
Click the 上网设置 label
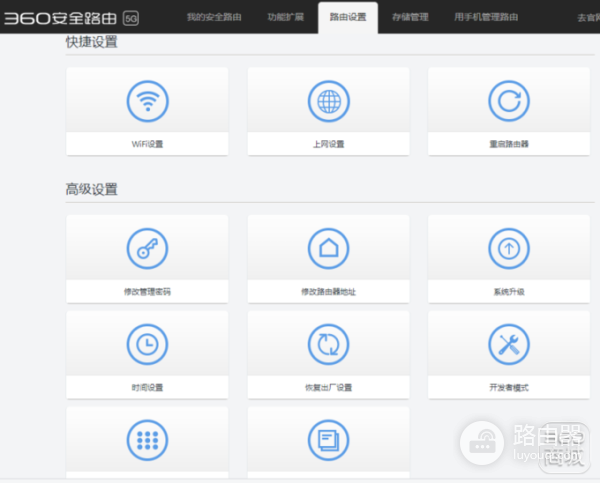pyautogui.click(x=329, y=144)
